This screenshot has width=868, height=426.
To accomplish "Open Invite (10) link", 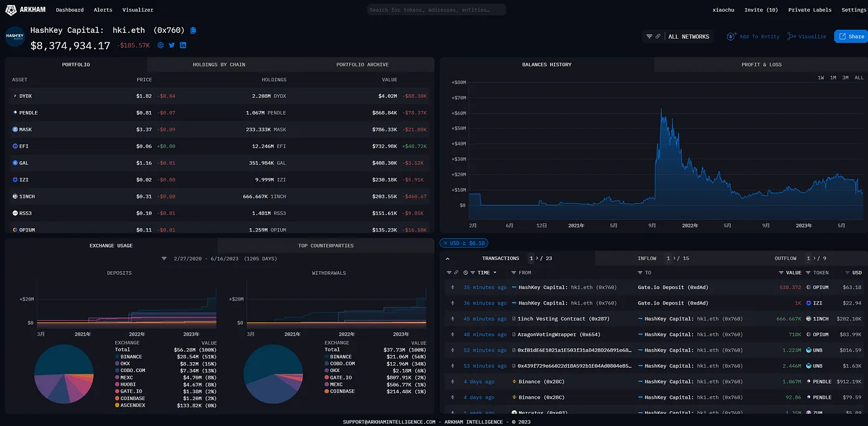I will (x=761, y=10).
